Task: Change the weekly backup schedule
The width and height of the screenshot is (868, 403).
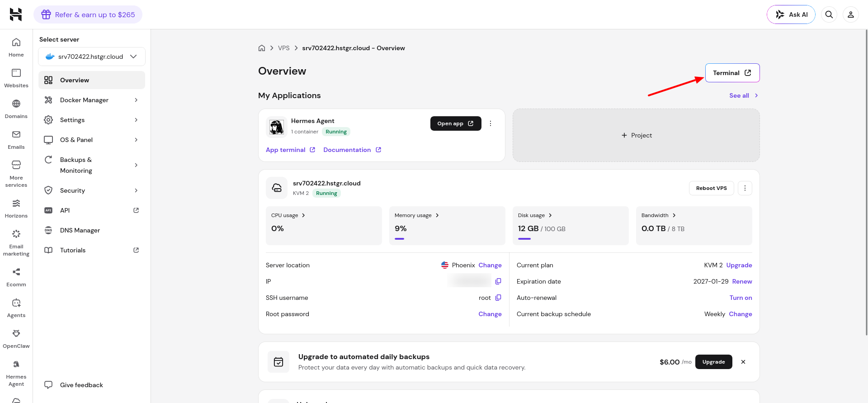Action: pyautogui.click(x=741, y=314)
